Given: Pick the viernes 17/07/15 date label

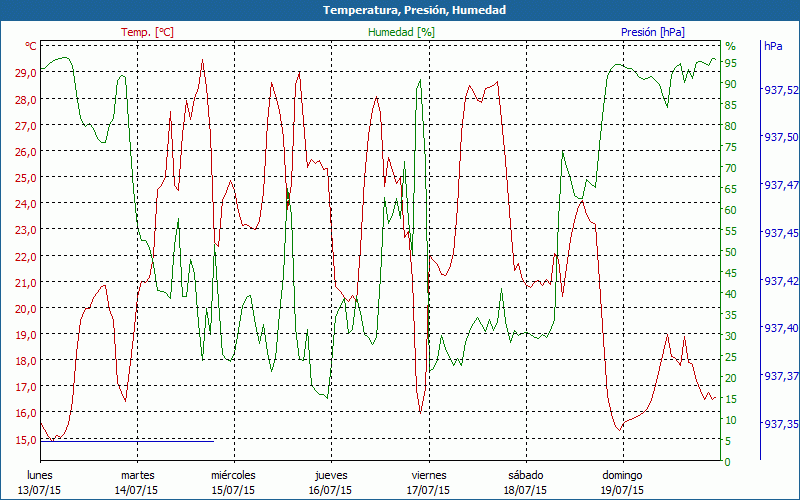Looking at the screenshot, I should coord(428,483).
